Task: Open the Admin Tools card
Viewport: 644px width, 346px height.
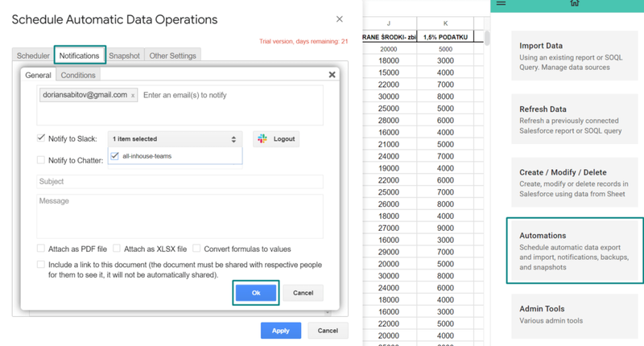Action: tap(575, 315)
